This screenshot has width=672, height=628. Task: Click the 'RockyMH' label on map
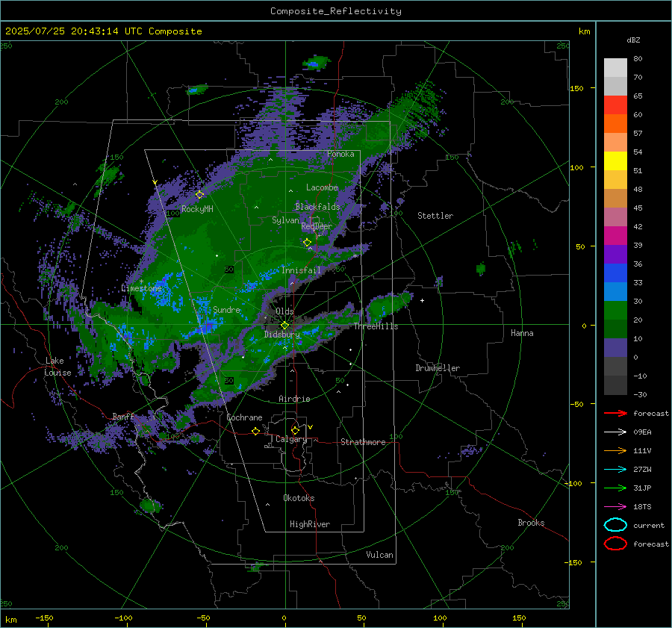pos(197,209)
